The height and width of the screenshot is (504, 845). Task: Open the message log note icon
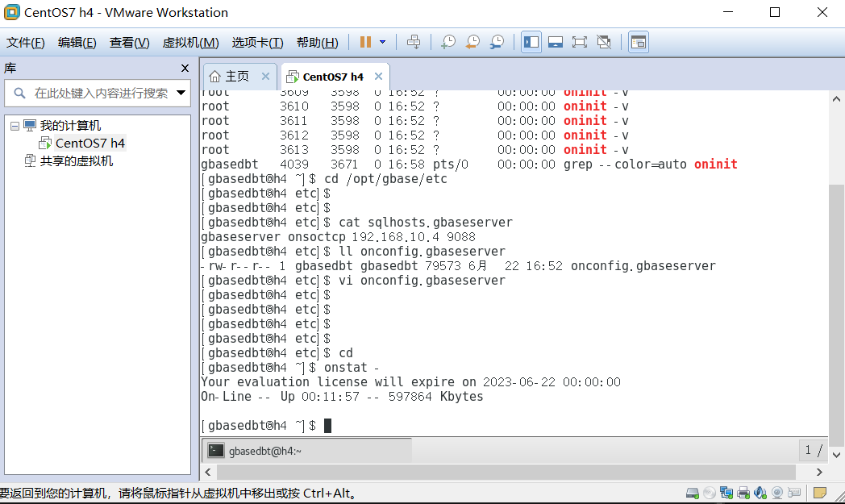point(820,493)
